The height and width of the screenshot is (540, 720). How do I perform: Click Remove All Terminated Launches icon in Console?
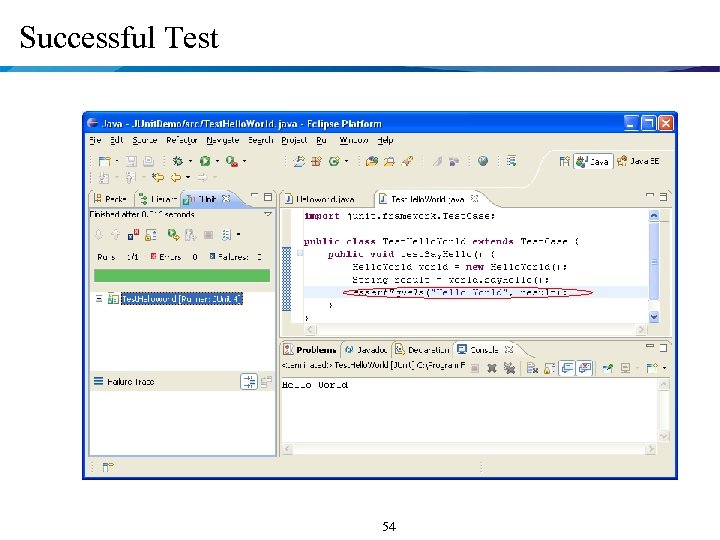coord(509,368)
